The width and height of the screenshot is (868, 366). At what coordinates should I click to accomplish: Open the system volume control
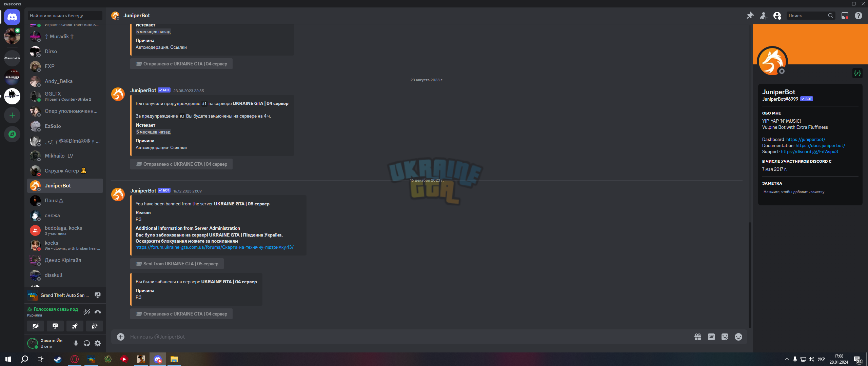click(x=811, y=359)
